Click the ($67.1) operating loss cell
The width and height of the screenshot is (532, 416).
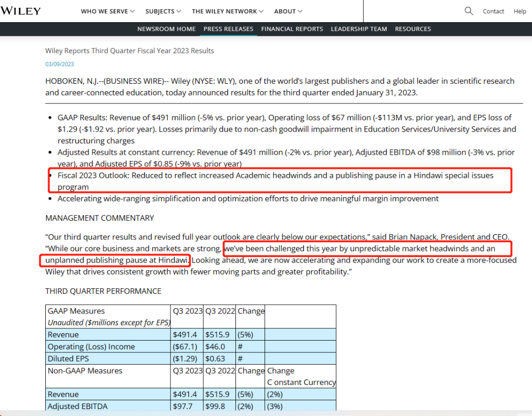pyautogui.click(x=187, y=347)
